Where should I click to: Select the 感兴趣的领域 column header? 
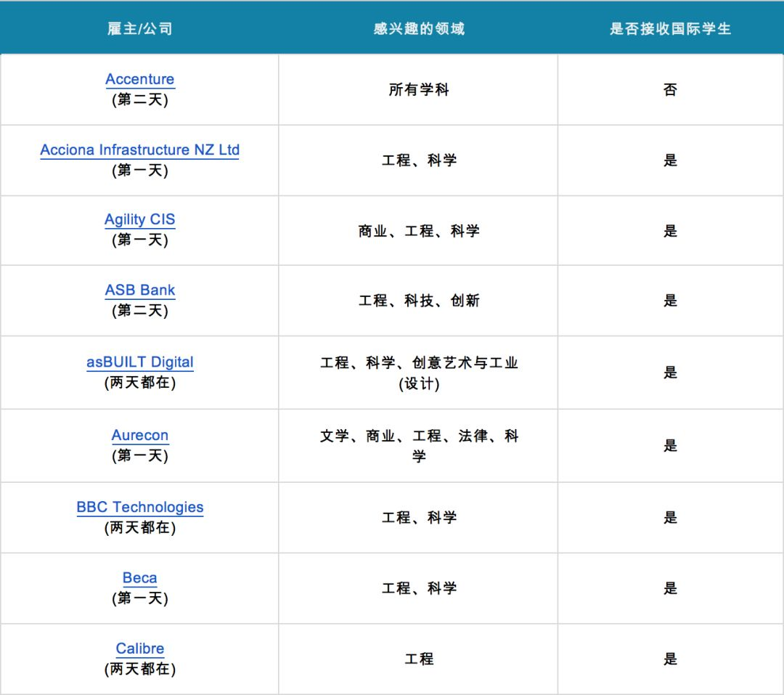[419, 29]
